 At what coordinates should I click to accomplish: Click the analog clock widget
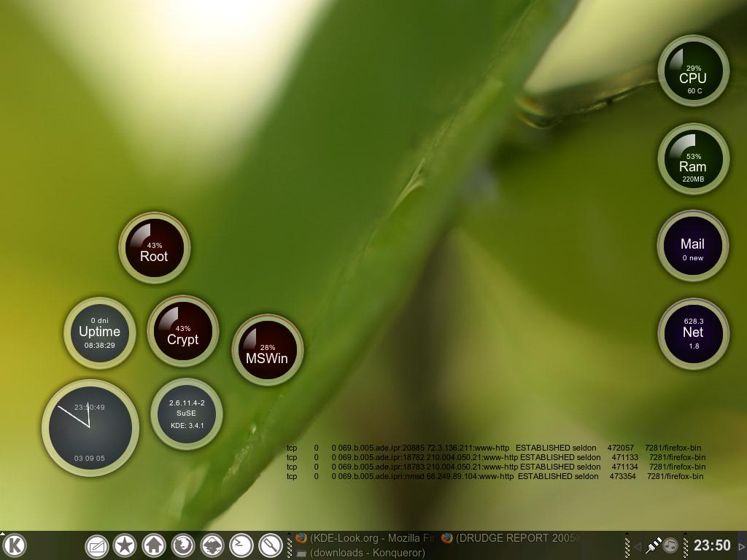tap(90, 427)
